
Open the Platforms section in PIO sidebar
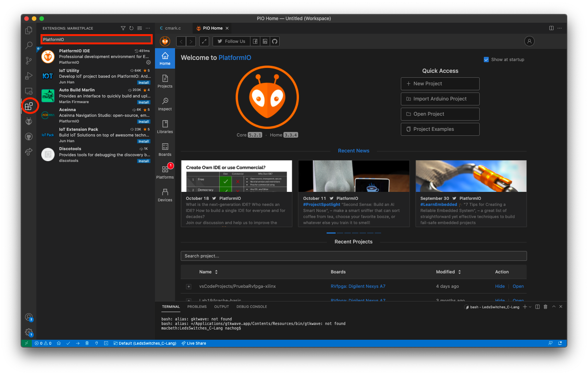(x=165, y=172)
